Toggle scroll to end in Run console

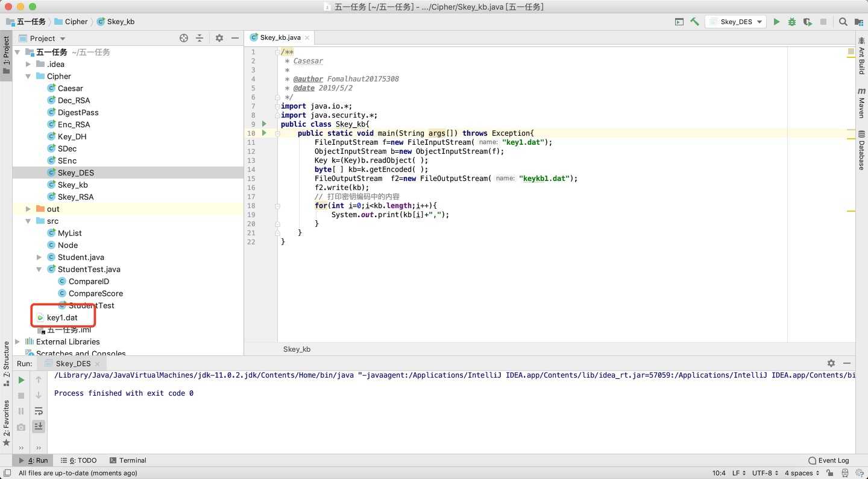[39, 427]
